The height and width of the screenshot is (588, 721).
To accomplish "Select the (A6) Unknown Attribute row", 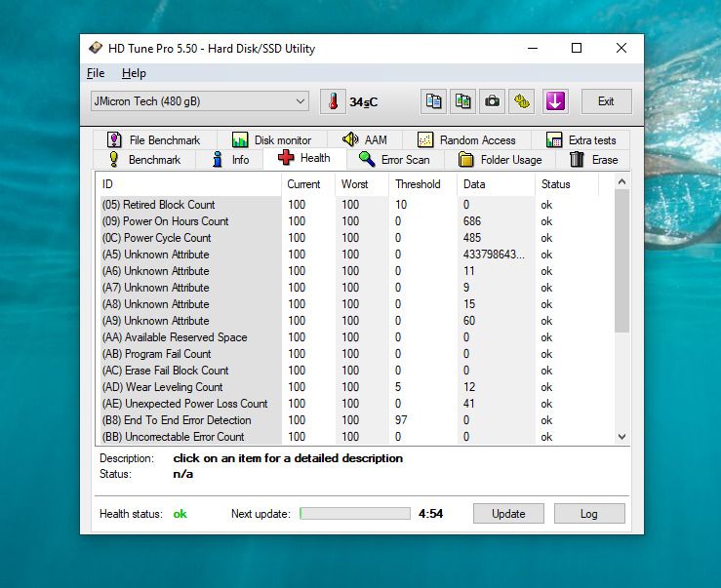I will tap(349, 271).
